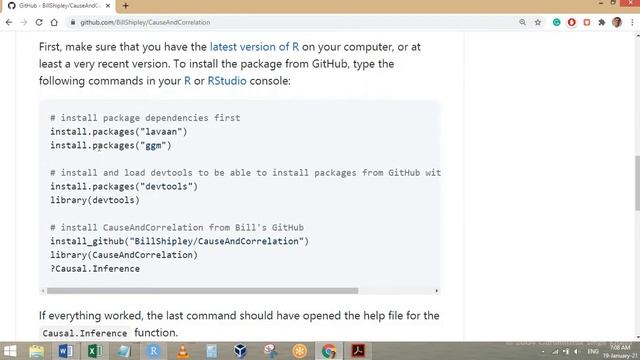Image resolution: width=640 pixels, height=360 pixels.
Task: Open the R application in the taskbar
Action: [x=153, y=351]
